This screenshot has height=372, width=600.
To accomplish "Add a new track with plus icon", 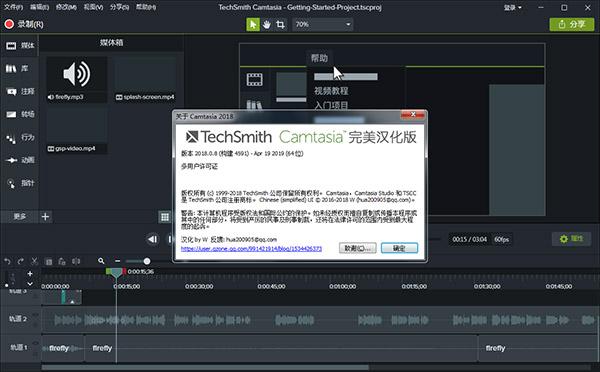I will tap(30, 274).
